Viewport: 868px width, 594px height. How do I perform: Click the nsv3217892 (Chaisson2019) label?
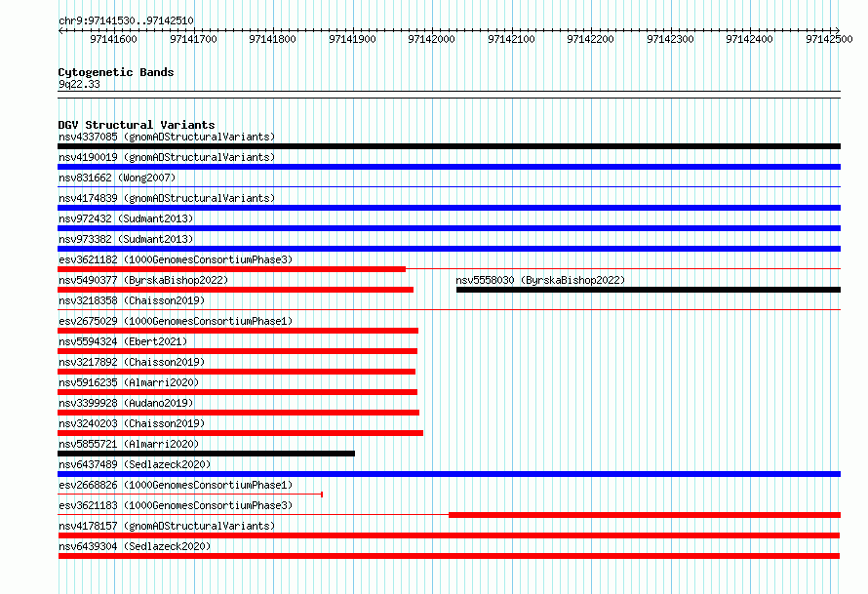pyautogui.click(x=132, y=362)
